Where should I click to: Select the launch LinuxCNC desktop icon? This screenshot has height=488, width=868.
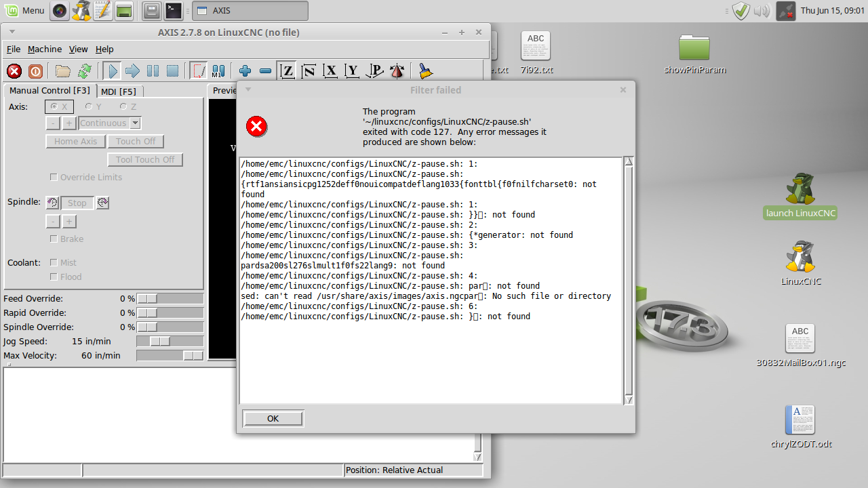[x=800, y=197]
